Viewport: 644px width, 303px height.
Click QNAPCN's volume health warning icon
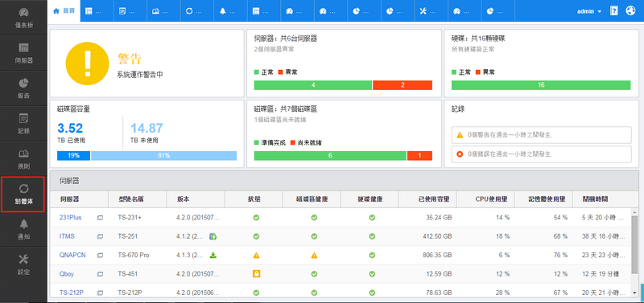tap(314, 255)
